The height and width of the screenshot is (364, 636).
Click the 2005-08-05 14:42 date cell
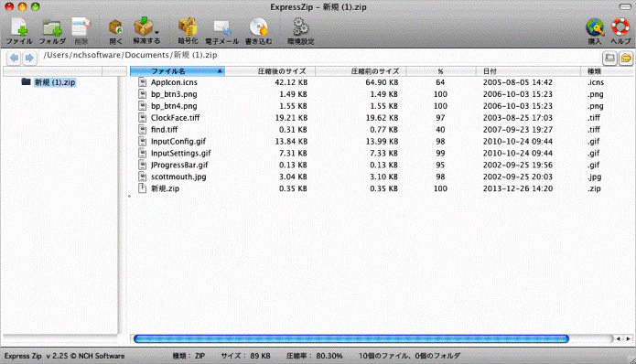point(518,82)
